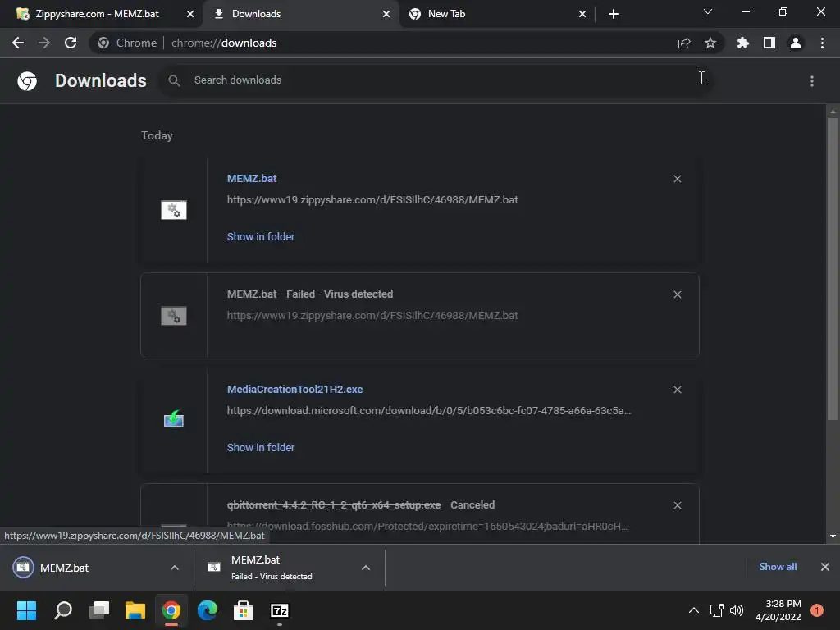Screen dimensions: 840x630
Task: Click the MEMZ.bat file icon in first entry
Action: (x=174, y=210)
